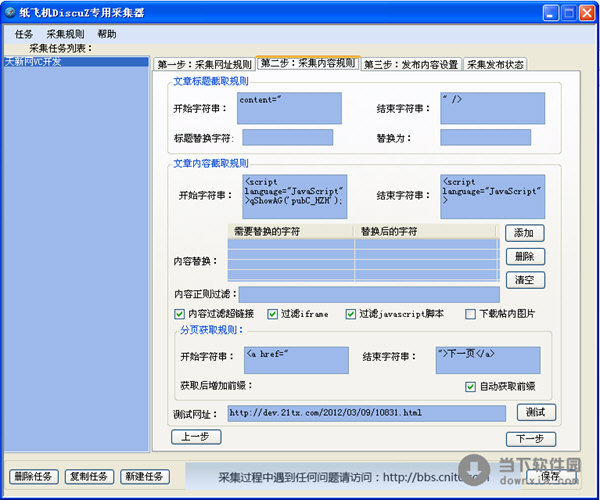Click 替换后的字符 column header
This screenshot has width=600, height=500.
click(x=425, y=231)
